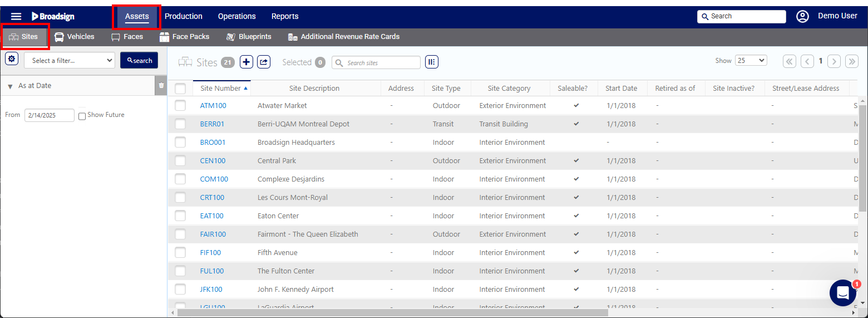Click the Search sites input field
The height and width of the screenshot is (318, 868).
381,63
